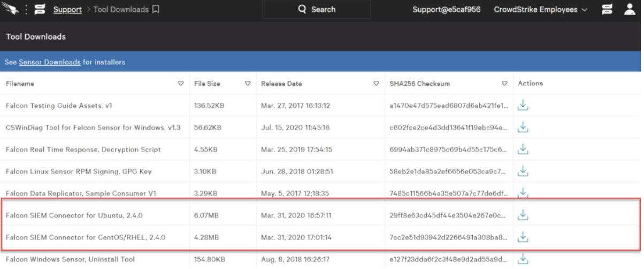Expand CrowdStrike Employees account dropdown

[540, 10]
